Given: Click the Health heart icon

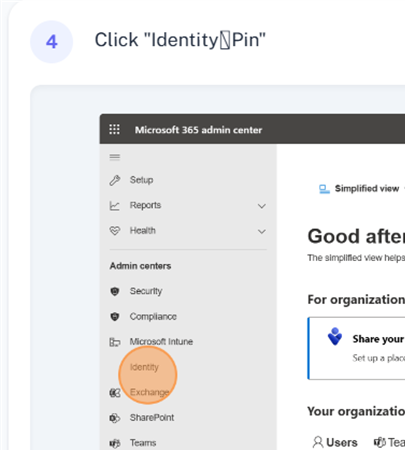Looking at the screenshot, I should pos(115,231).
